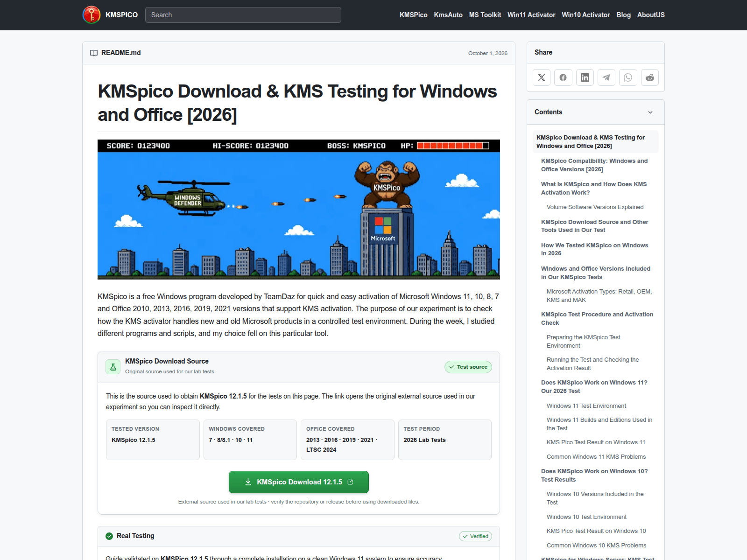Open the Win11 Activator menu item
The image size is (747, 560).
click(531, 15)
